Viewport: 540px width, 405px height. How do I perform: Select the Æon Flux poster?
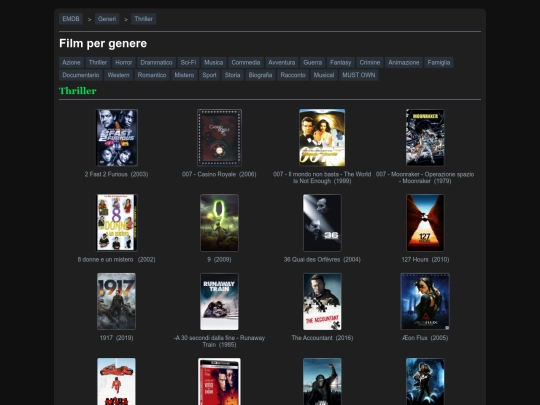[x=425, y=301]
